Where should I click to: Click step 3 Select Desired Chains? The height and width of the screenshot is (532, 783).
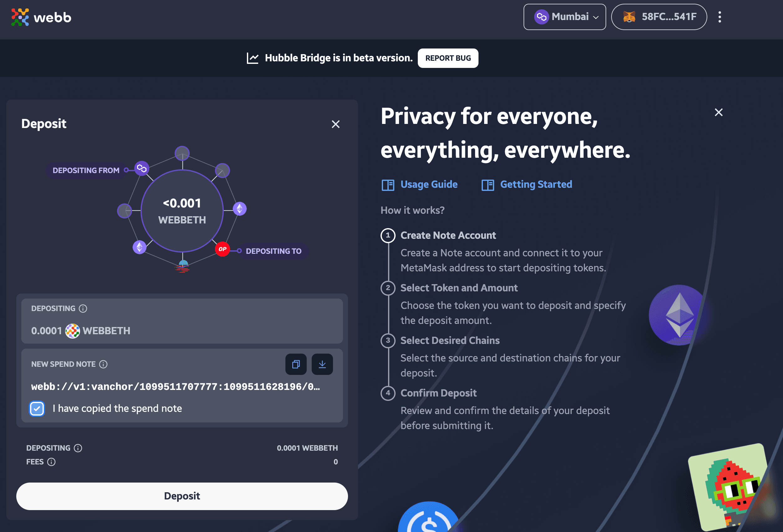pyautogui.click(x=450, y=340)
